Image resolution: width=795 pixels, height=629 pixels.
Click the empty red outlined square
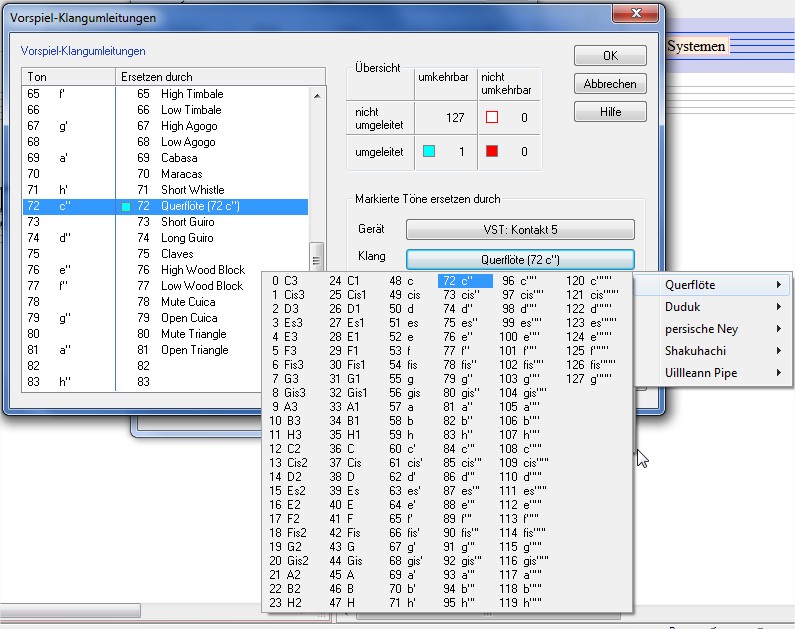pos(491,117)
